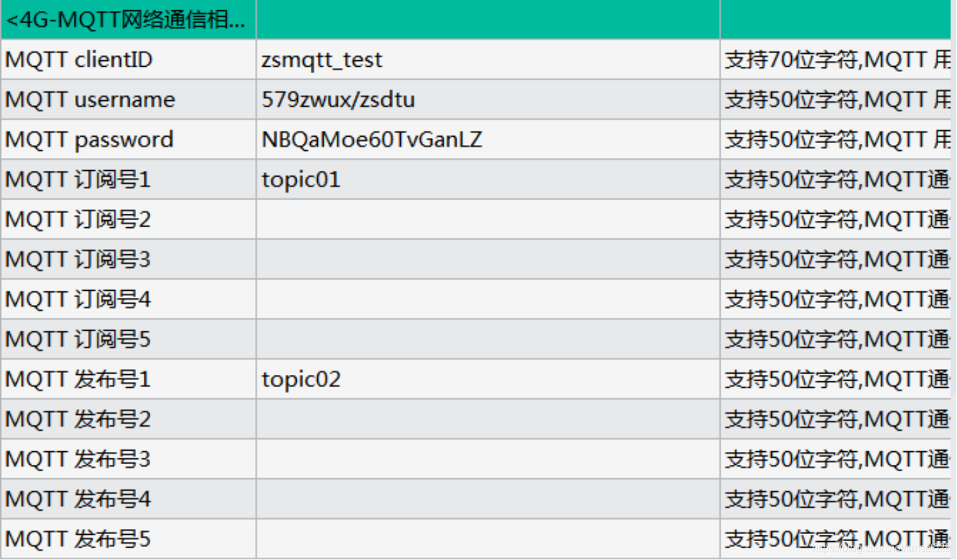This screenshot has height=560, width=957.
Task: Click the empty MQTT 发布号2 value cell
Action: click(488, 420)
